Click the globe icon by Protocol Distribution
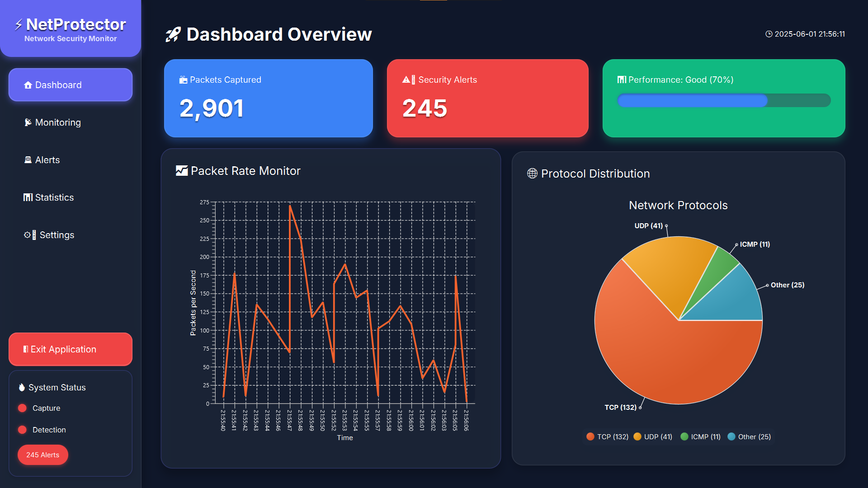This screenshot has height=488, width=868. (x=532, y=174)
